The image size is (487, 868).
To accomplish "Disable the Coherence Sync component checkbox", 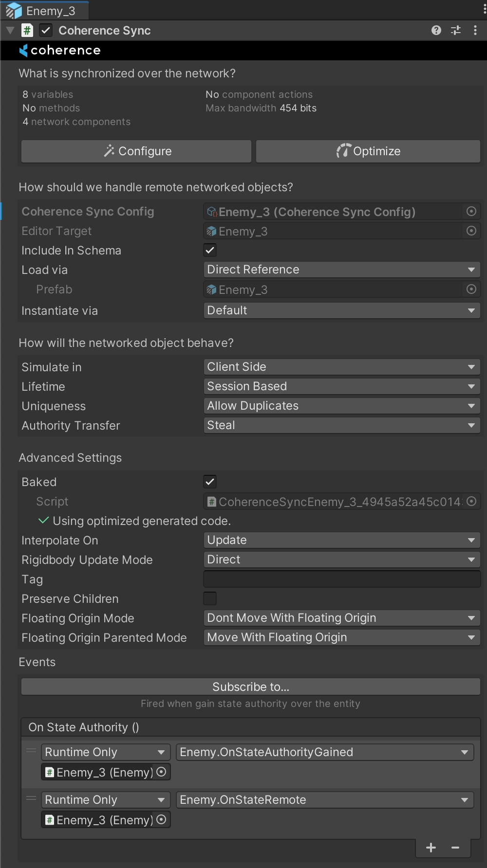I will pyautogui.click(x=46, y=31).
